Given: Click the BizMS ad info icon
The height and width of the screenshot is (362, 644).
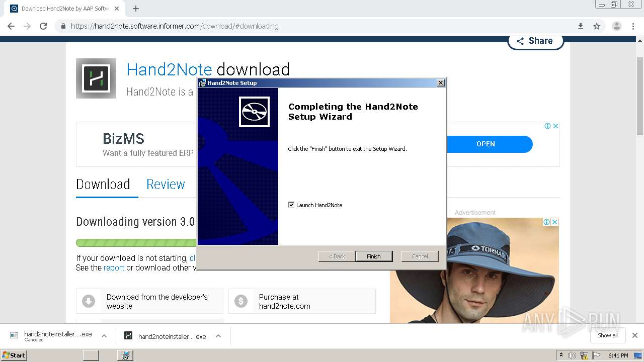Looking at the screenshot, I should click(547, 126).
